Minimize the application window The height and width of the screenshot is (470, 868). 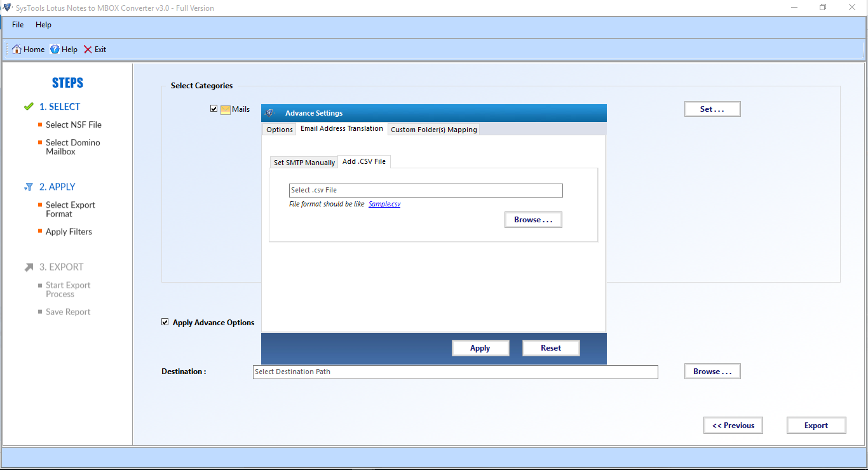point(794,8)
